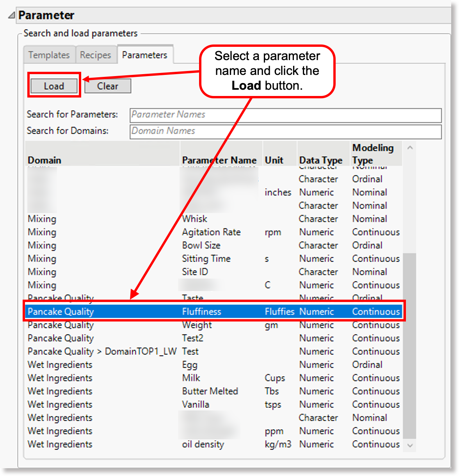Click the gm unit cell

coord(271,325)
